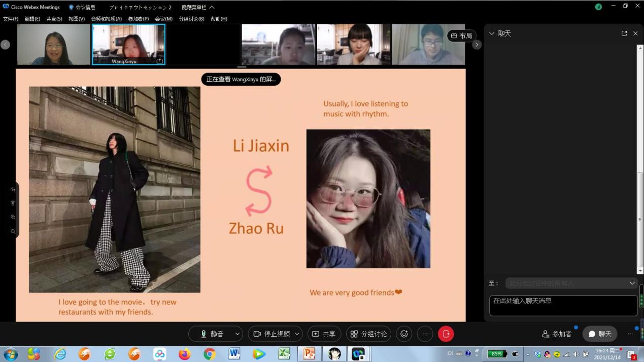Launch Firefox from the taskbar
The width and height of the screenshot is (644, 362).
[x=184, y=354]
